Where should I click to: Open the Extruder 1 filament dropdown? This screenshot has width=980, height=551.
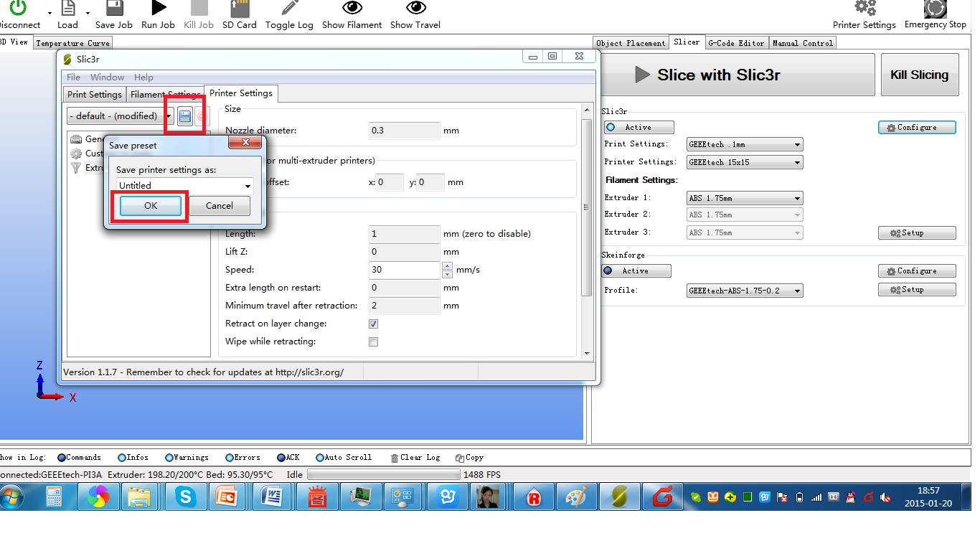point(745,198)
